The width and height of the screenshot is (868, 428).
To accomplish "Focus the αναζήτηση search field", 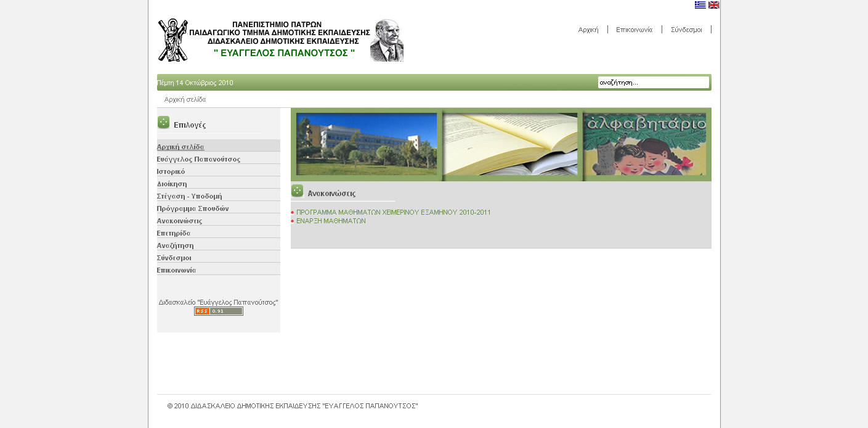I will click(654, 83).
